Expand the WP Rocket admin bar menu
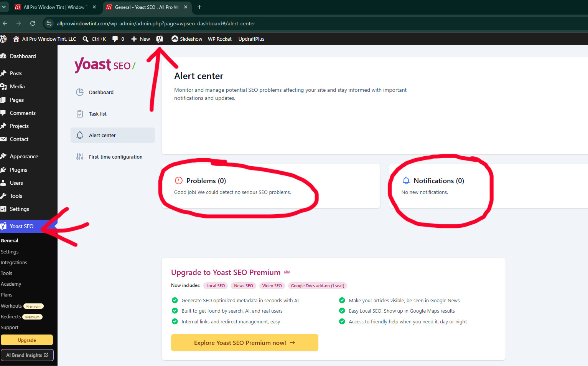 click(x=220, y=39)
